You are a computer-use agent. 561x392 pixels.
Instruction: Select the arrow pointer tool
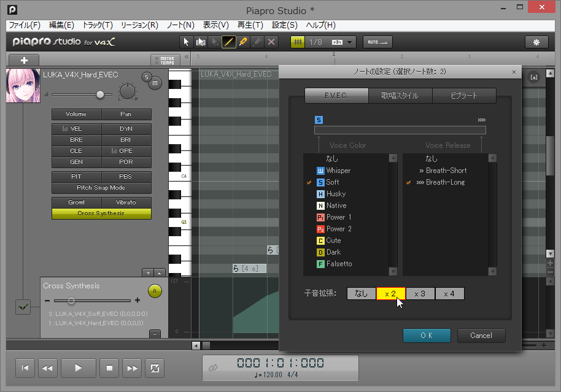tap(186, 42)
